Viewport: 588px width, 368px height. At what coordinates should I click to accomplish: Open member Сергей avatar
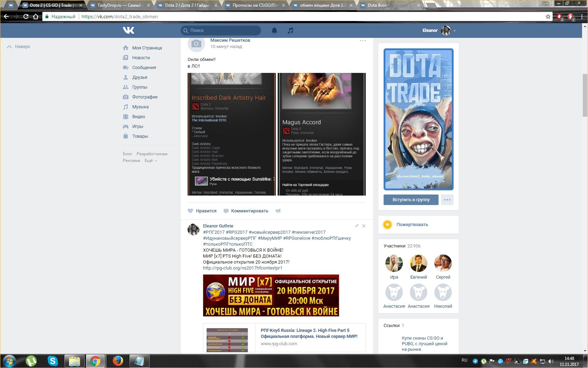pyautogui.click(x=443, y=263)
